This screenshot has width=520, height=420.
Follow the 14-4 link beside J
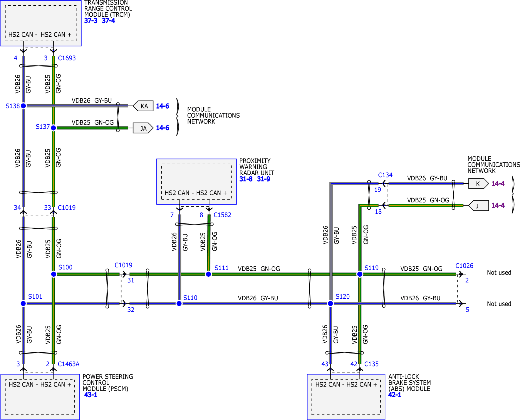[x=498, y=205]
